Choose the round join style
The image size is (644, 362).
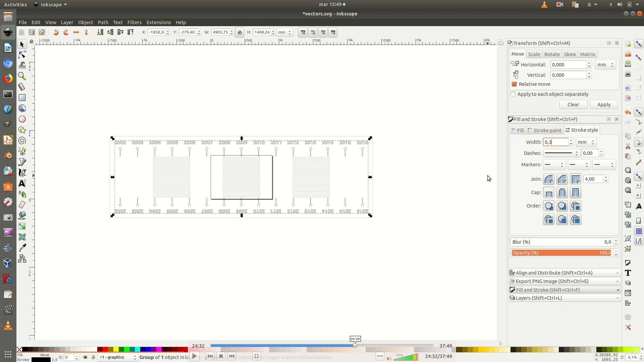pos(549,179)
